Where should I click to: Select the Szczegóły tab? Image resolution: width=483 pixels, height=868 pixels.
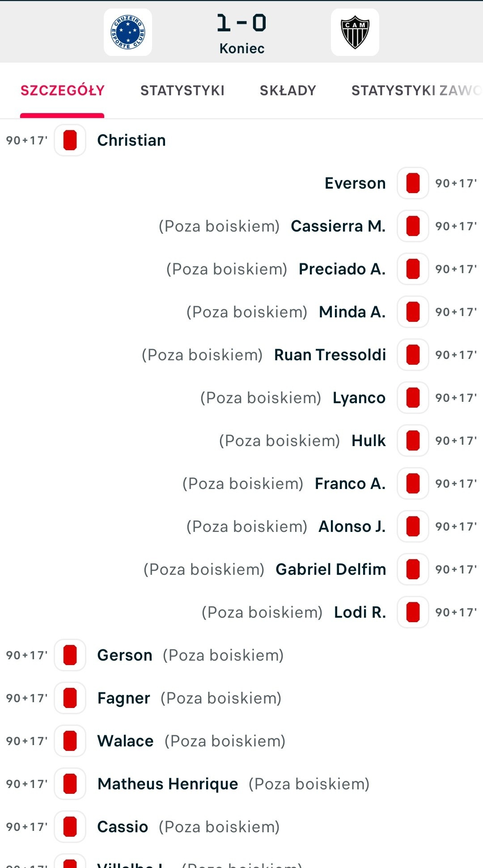pos(62,91)
